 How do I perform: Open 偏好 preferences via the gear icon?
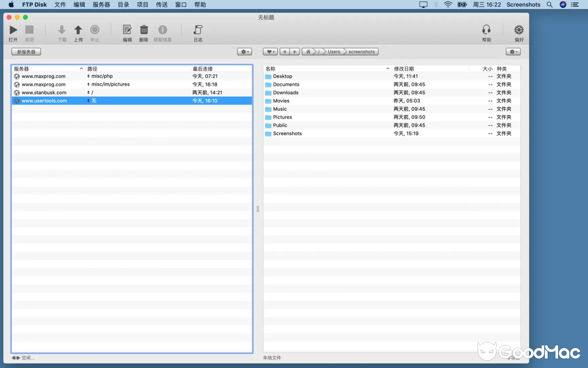pyautogui.click(x=518, y=30)
